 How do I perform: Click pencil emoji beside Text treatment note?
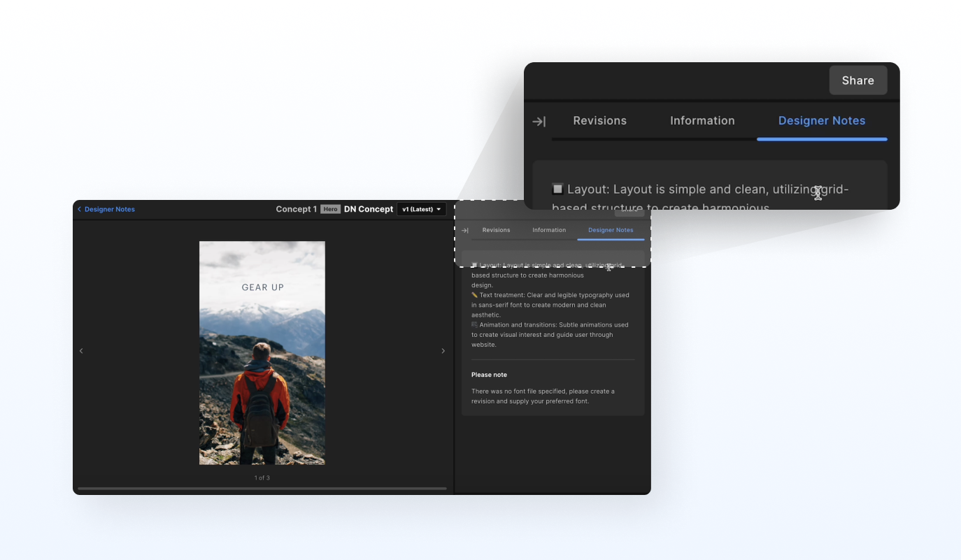(475, 295)
